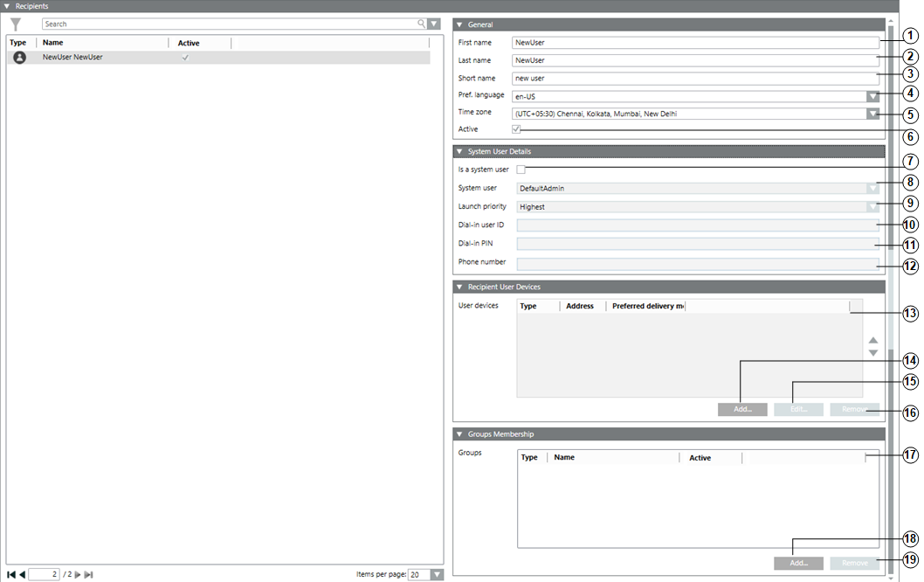
Task: Open the Pref. language dropdown
Action: click(x=872, y=96)
